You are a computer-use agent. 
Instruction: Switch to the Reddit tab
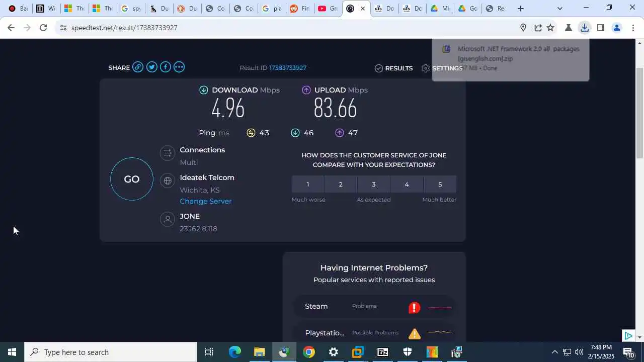point(300,9)
